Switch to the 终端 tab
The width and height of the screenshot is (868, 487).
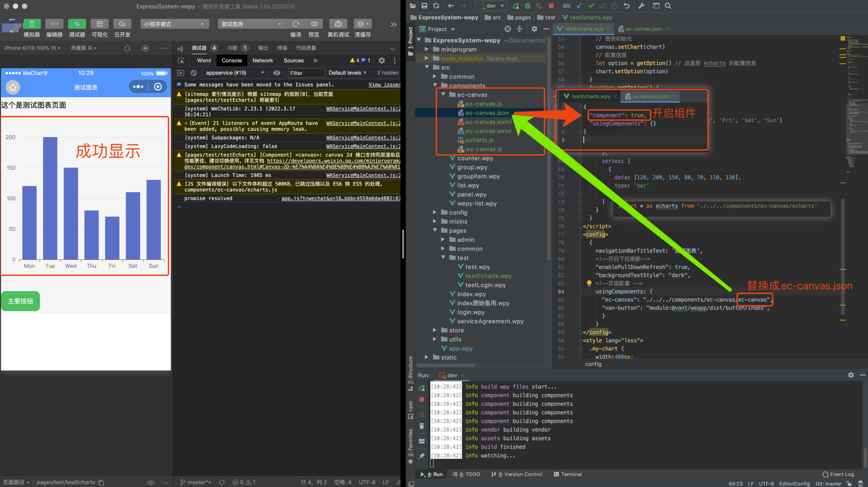282,48
